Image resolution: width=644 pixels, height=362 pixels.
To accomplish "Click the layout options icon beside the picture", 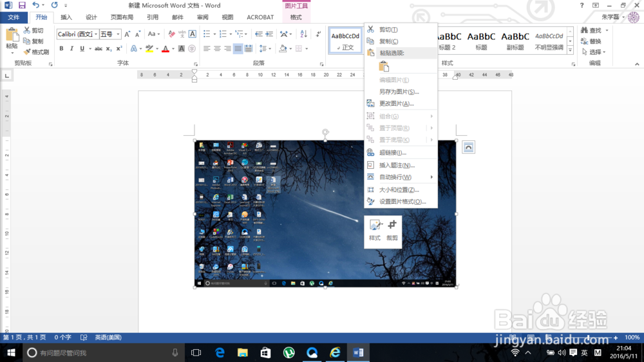I will 468,147.
